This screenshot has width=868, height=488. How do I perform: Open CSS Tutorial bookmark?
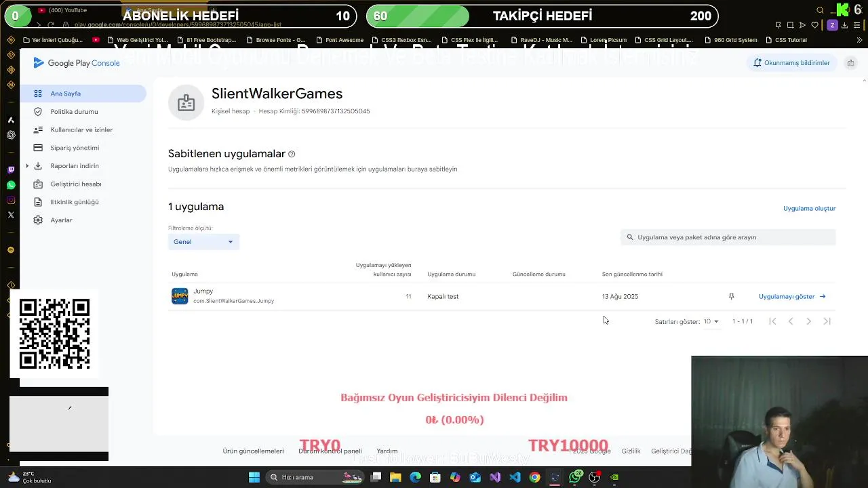(x=786, y=40)
